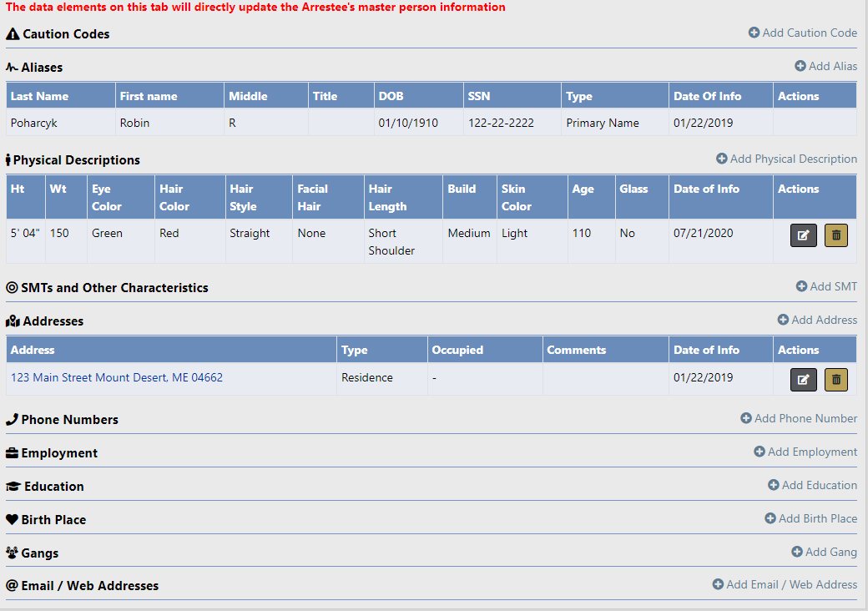Add an education record
The width and height of the screenshot is (868, 611).
(812, 485)
